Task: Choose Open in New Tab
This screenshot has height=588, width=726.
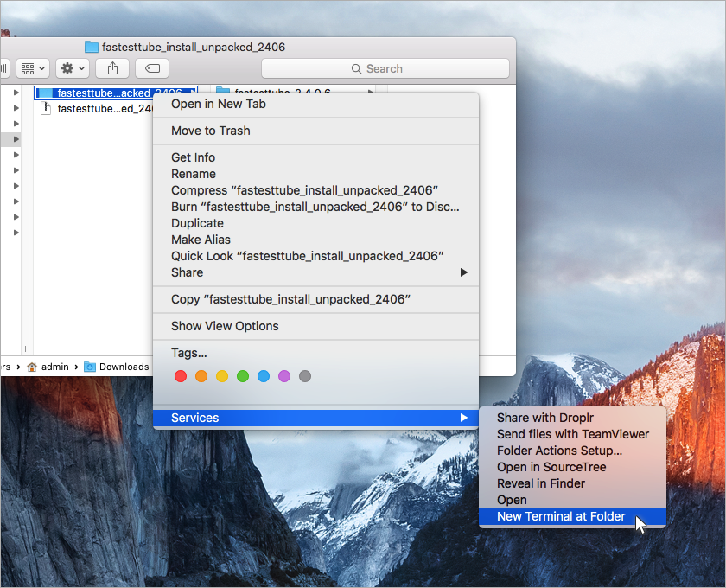Action: 315,104
